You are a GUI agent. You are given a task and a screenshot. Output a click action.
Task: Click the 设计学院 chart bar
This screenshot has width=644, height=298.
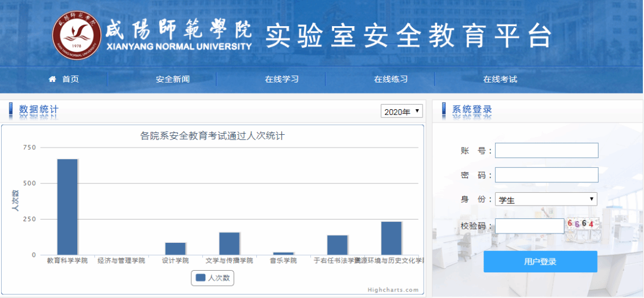[176, 249]
